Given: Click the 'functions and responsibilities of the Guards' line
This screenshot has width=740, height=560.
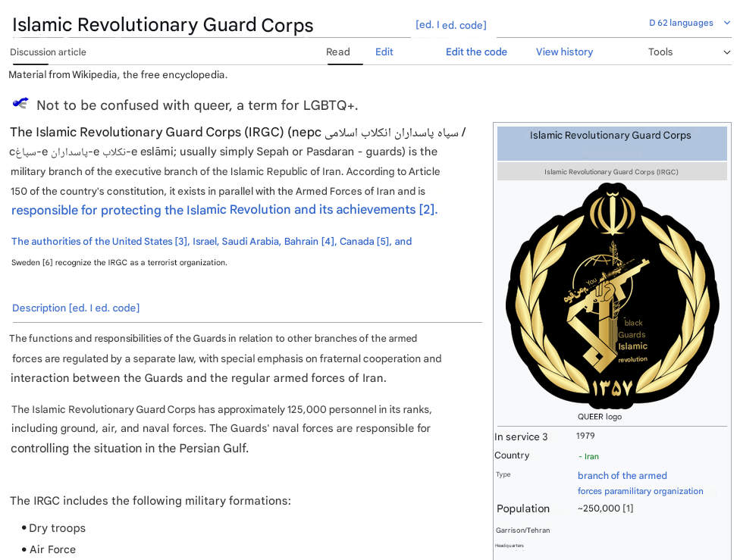Looking at the screenshot, I should click(213, 338).
